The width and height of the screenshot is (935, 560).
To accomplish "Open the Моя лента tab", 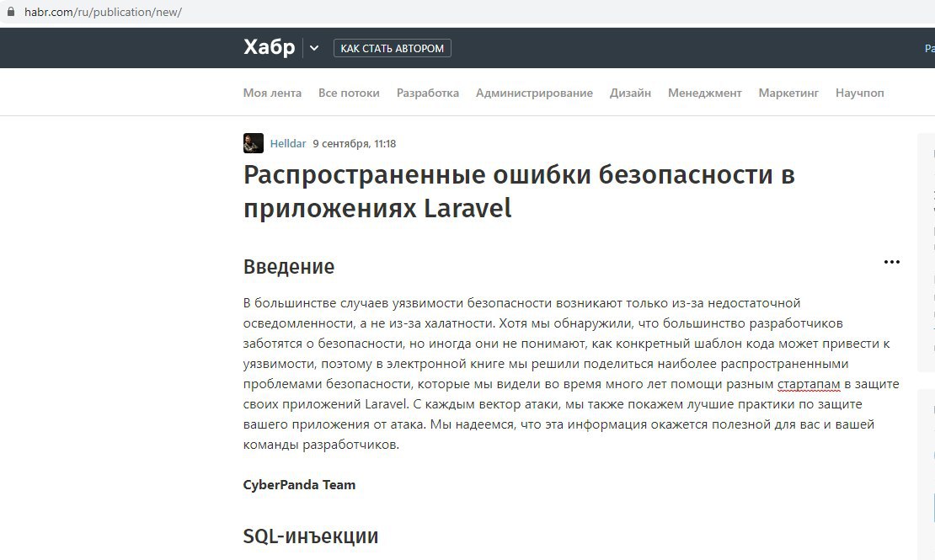I will point(272,93).
